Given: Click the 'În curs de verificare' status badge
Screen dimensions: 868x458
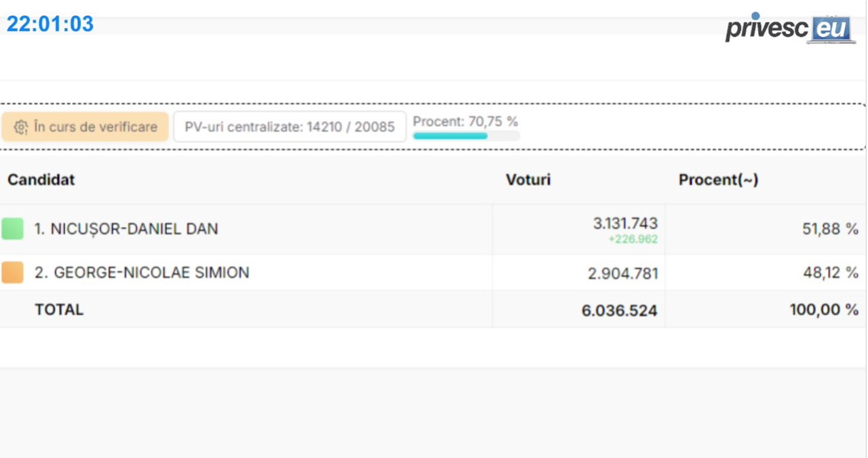Looking at the screenshot, I should (x=85, y=127).
